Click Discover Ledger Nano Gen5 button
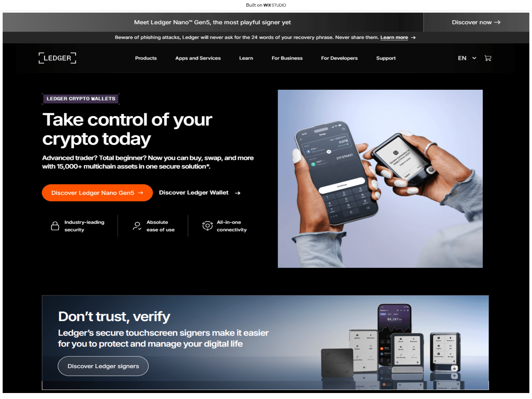The image size is (532, 399). pyautogui.click(x=97, y=193)
